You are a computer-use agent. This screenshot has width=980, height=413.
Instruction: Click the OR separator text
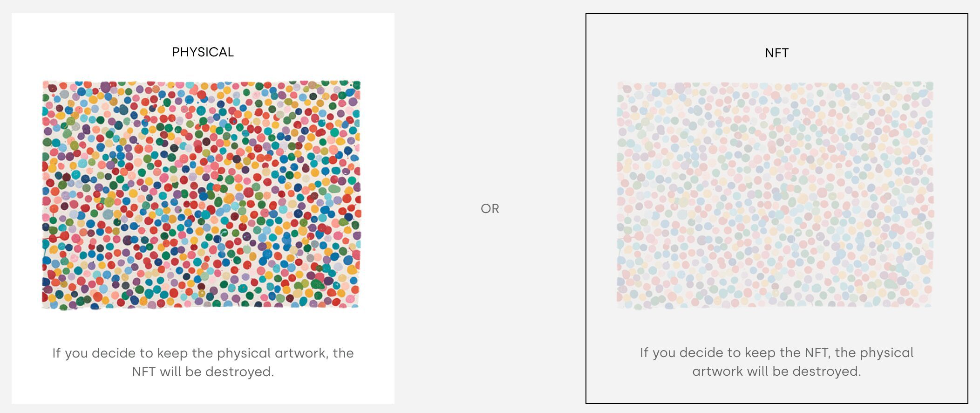pyautogui.click(x=490, y=209)
